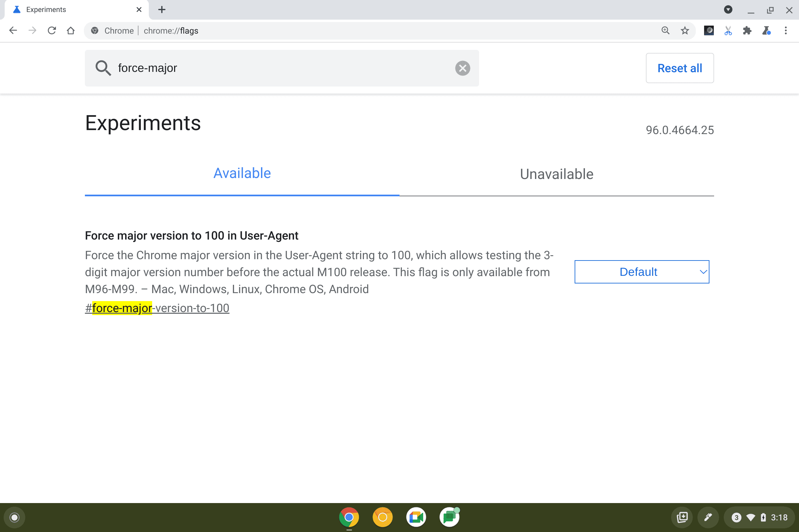Click Reset all button
Screen dimensions: 799x532
tap(679, 68)
